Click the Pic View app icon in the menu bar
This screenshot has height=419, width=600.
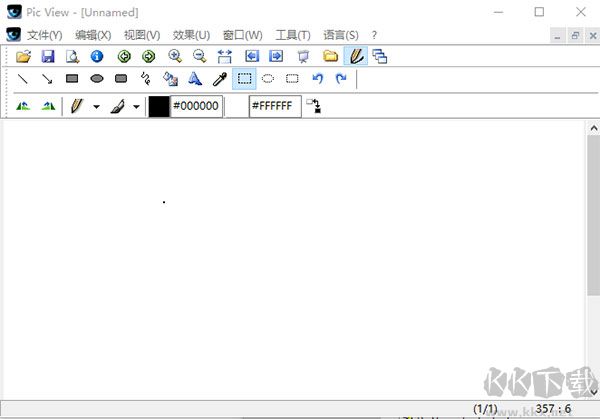pos(14,35)
